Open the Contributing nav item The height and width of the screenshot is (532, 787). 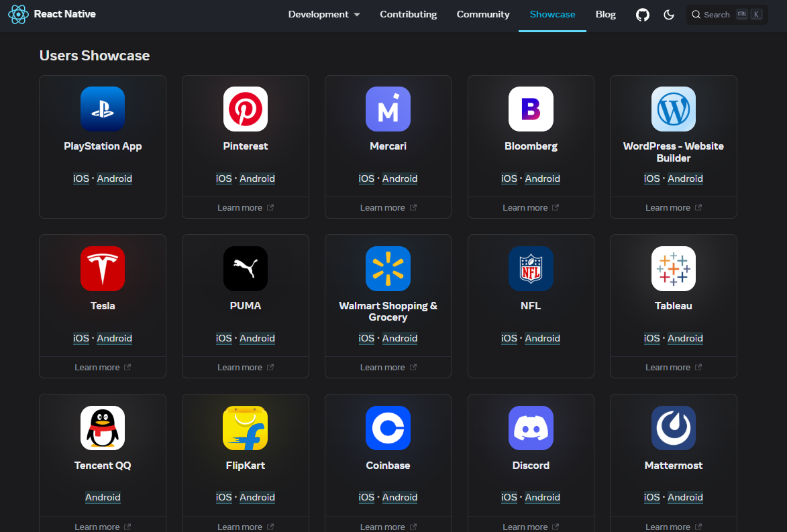pos(408,15)
